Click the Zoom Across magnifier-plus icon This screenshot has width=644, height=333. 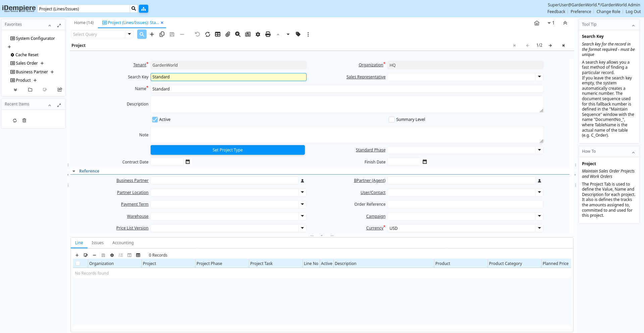pyautogui.click(x=238, y=34)
